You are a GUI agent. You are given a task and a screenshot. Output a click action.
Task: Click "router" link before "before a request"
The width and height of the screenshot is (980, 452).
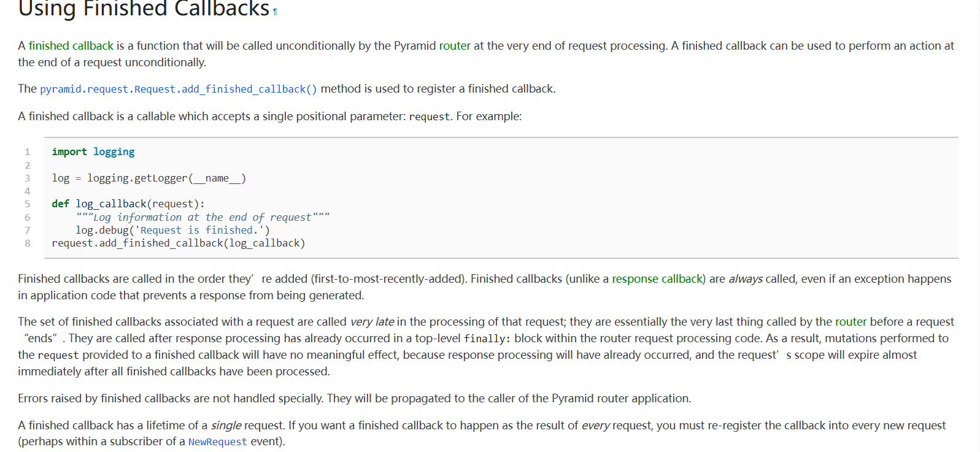point(851,322)
